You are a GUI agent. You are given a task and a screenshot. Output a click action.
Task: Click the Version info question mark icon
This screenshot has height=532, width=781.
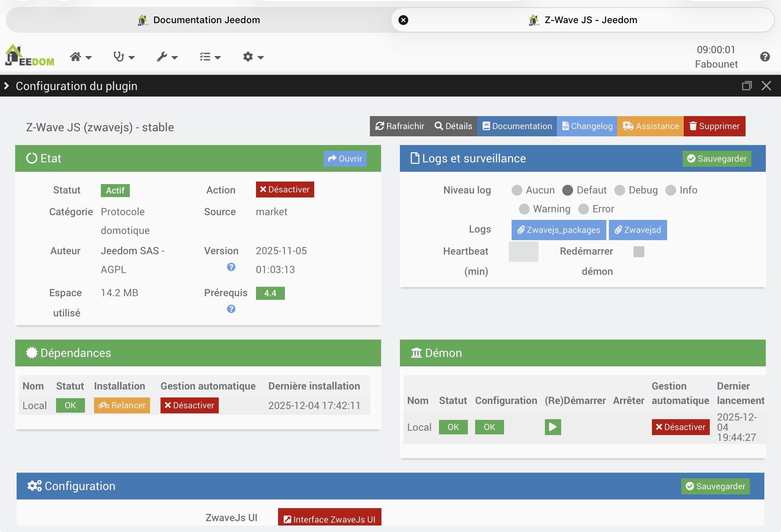[231, 267]
